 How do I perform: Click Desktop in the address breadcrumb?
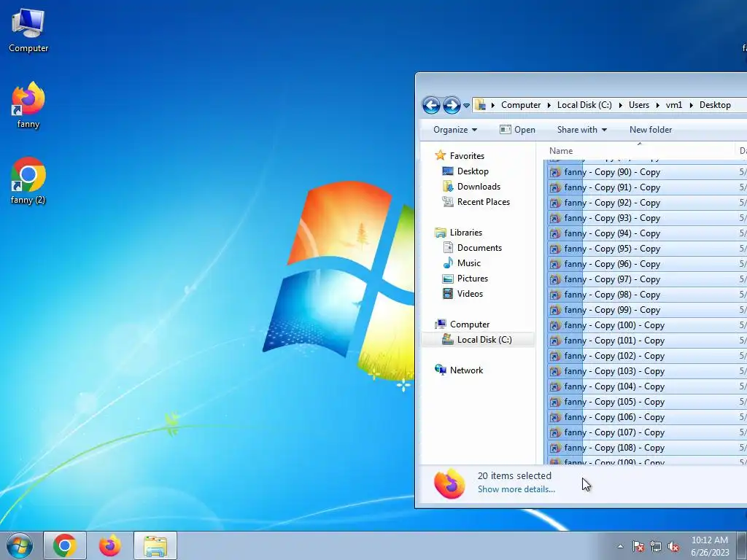click(715, 105)
